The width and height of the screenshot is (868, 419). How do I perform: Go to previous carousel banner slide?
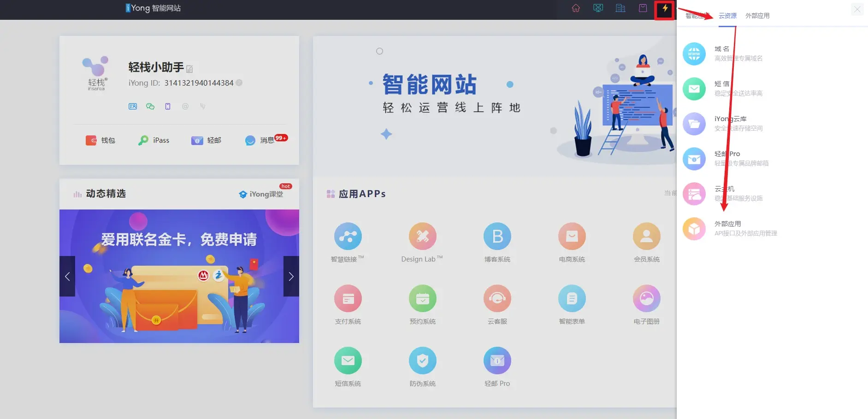[67, 276]
